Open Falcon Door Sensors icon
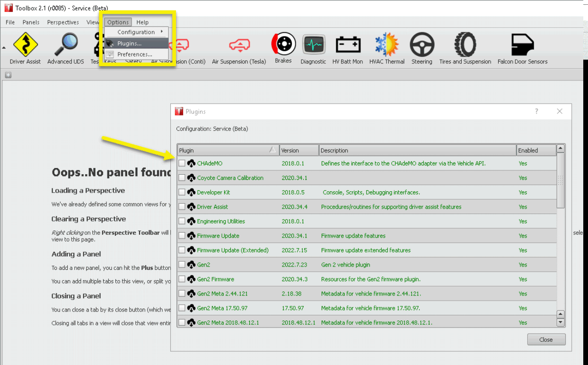588x365 pixels. 522,45
